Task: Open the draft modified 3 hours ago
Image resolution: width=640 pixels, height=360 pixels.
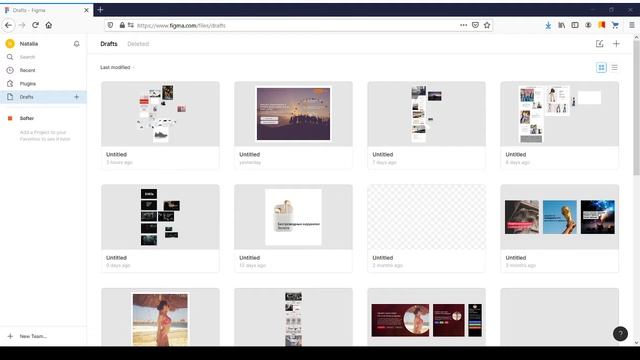Action: tap(160, 125)
